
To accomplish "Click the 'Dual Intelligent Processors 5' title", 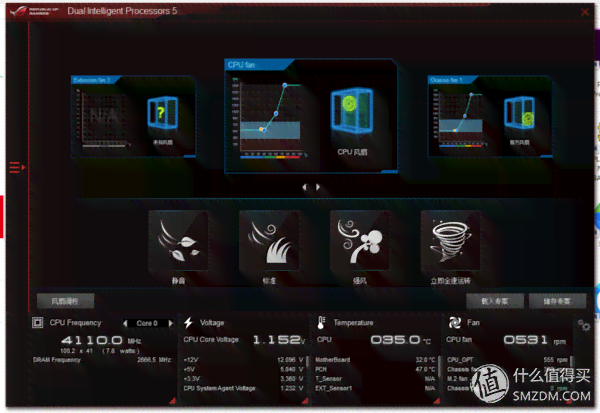I will click(x=122, y=11).
